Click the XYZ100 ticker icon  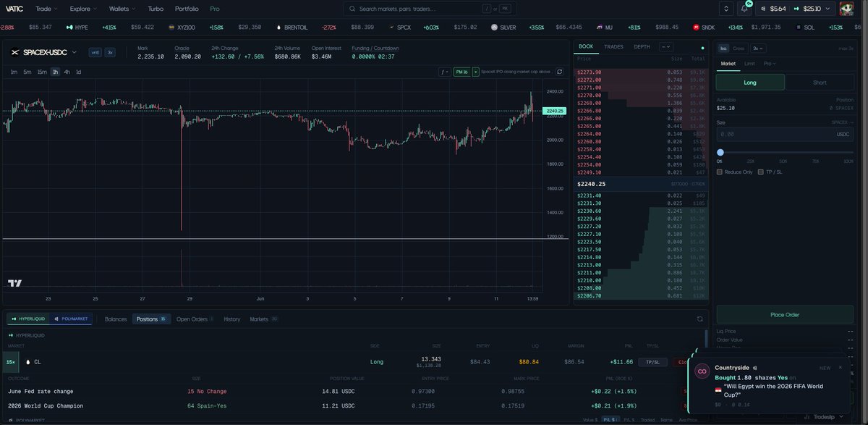pos(171,27)
